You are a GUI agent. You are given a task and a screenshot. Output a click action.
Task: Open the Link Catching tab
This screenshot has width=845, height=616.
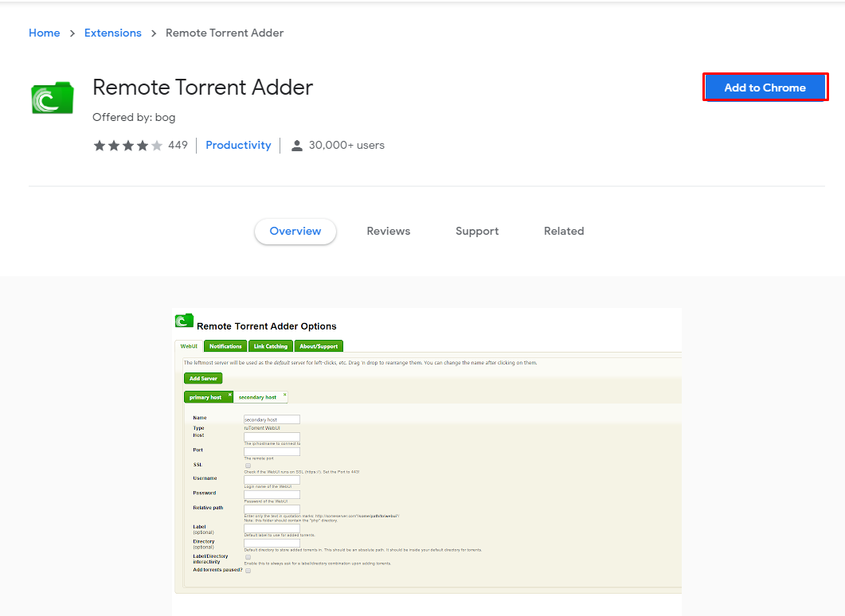[x=270, y=346]
